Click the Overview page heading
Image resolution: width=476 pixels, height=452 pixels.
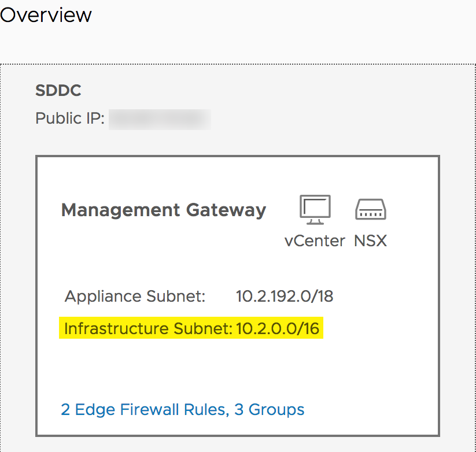[46, 14]
